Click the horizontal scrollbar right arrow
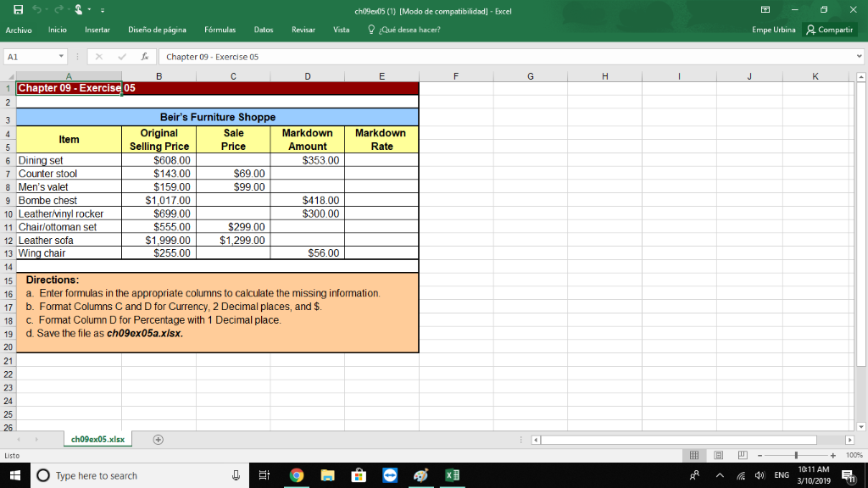The width and height of the screenshot is (868, 488). (x=849, y=440)
